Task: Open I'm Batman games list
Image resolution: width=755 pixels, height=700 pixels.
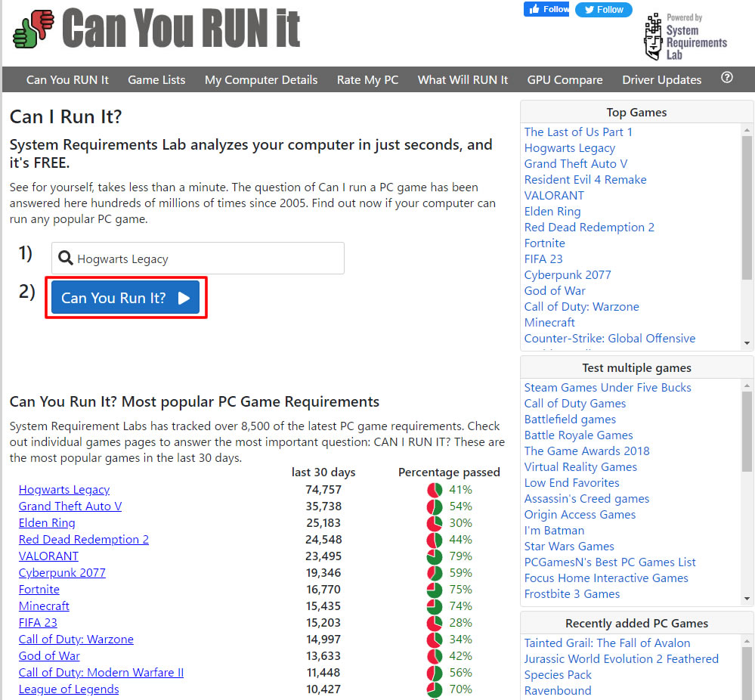Action: click(554, 531)
